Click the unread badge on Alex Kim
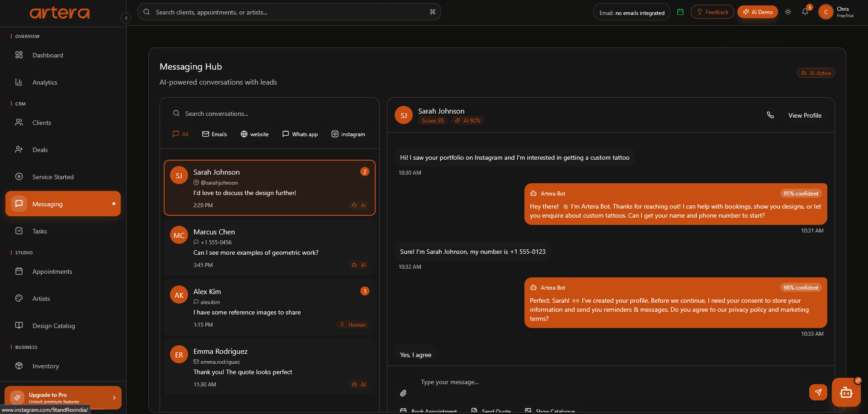 365,291
